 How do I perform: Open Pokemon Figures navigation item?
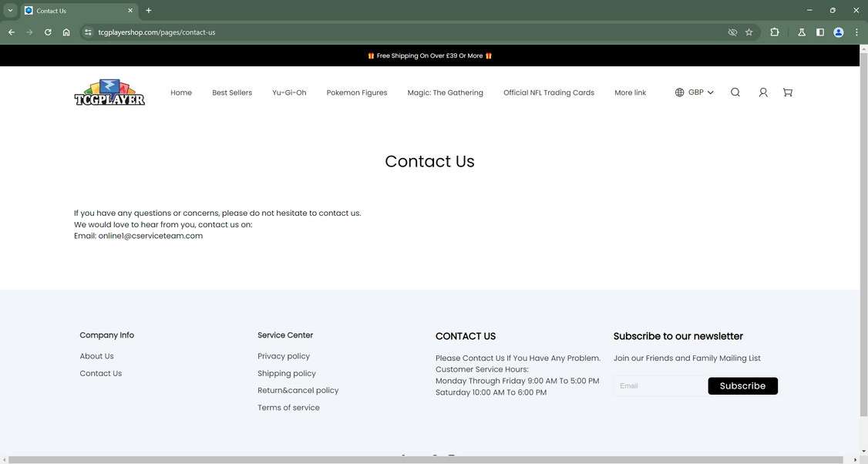(x=356, y=92)
